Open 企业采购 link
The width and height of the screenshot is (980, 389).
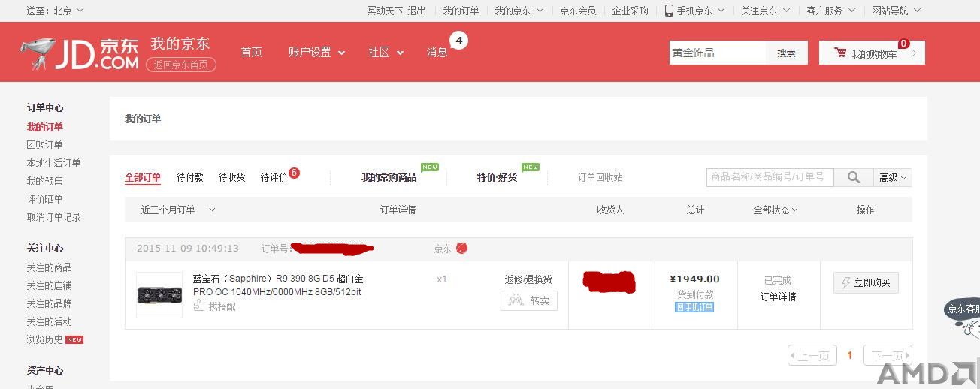click(x=630, y=11)
